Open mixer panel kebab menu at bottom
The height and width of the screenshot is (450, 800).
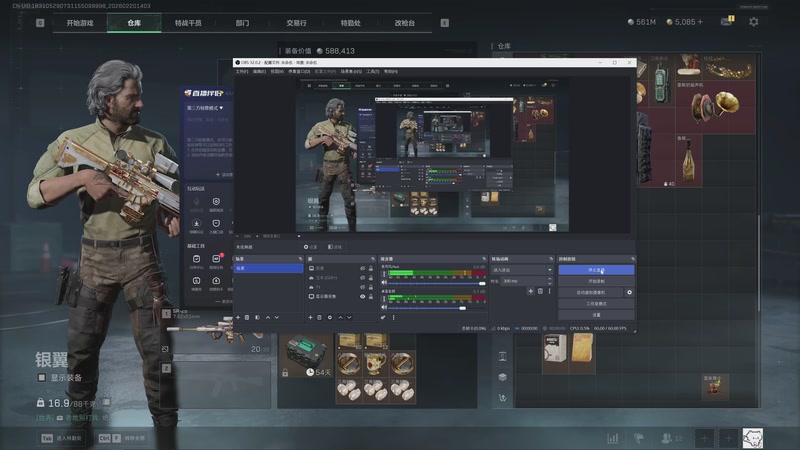393,317
